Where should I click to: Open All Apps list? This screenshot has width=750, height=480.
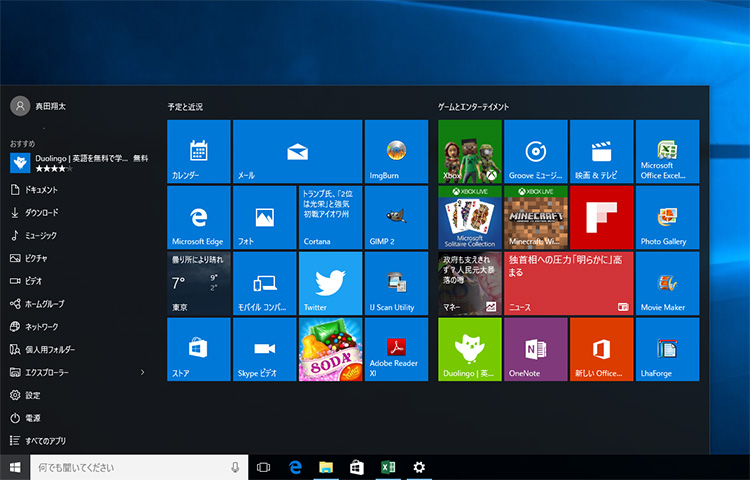46,441
